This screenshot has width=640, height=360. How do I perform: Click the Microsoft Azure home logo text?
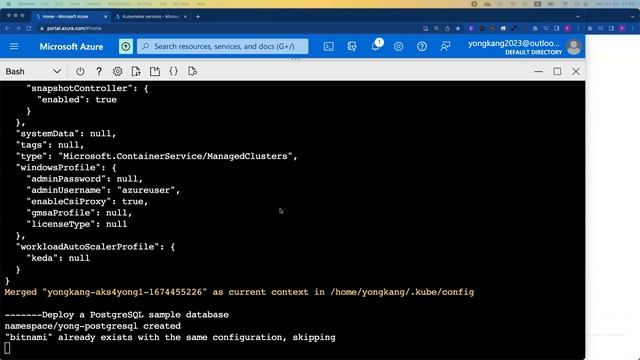71,47
